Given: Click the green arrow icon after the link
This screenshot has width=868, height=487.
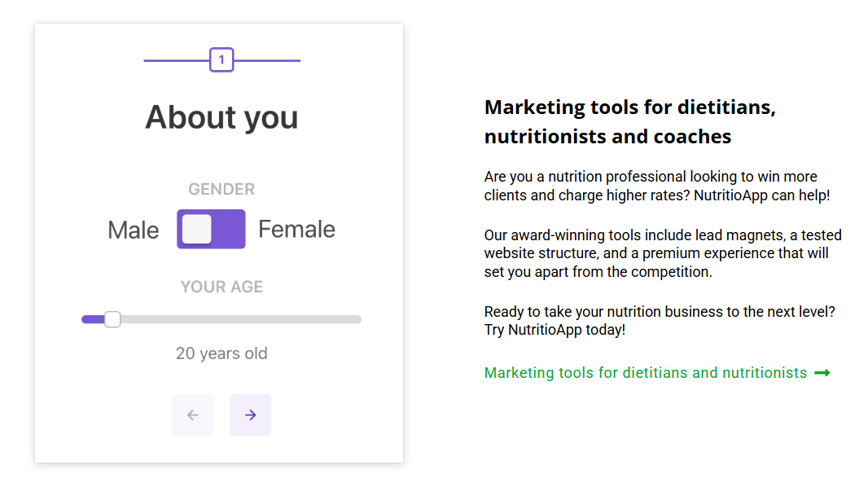Looking at the screenshot, I should click(x=822, y=373).
